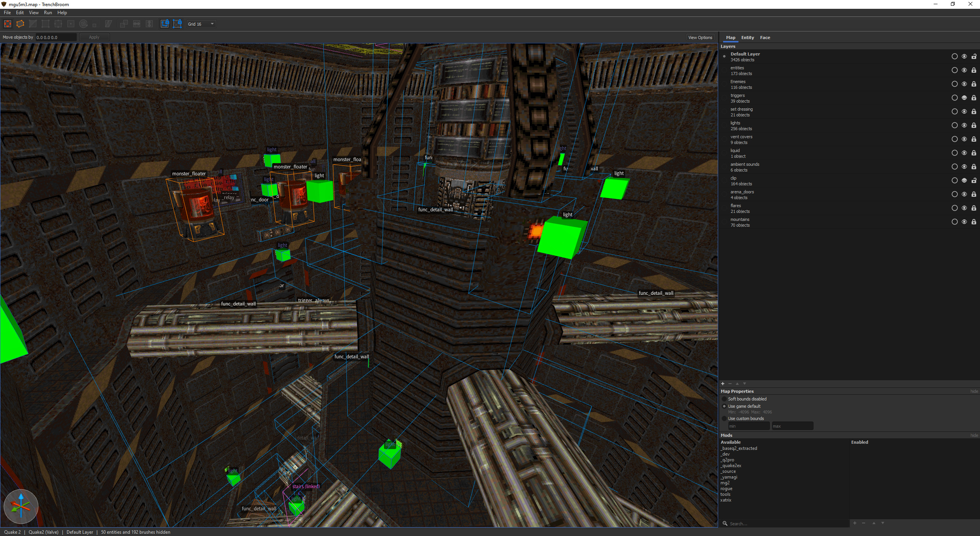
Task: Select the Vertex tool
Action: [46, 24]
